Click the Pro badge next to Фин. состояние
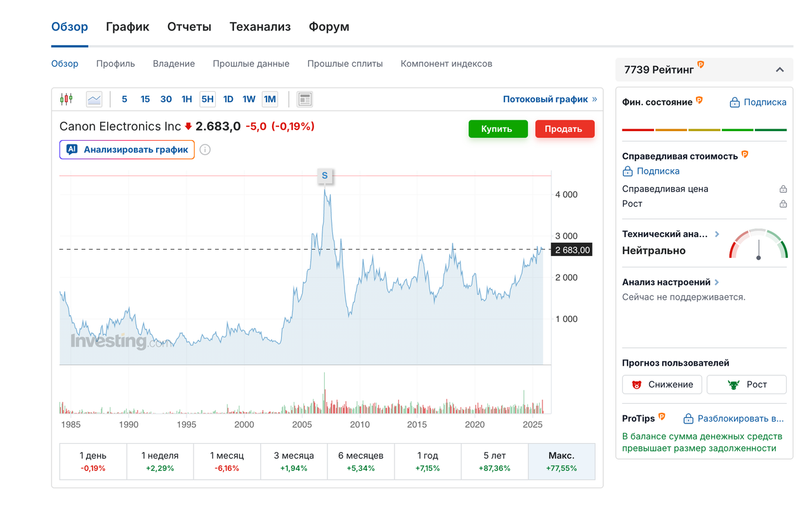 pyautogui.click(x=699, y=100)
